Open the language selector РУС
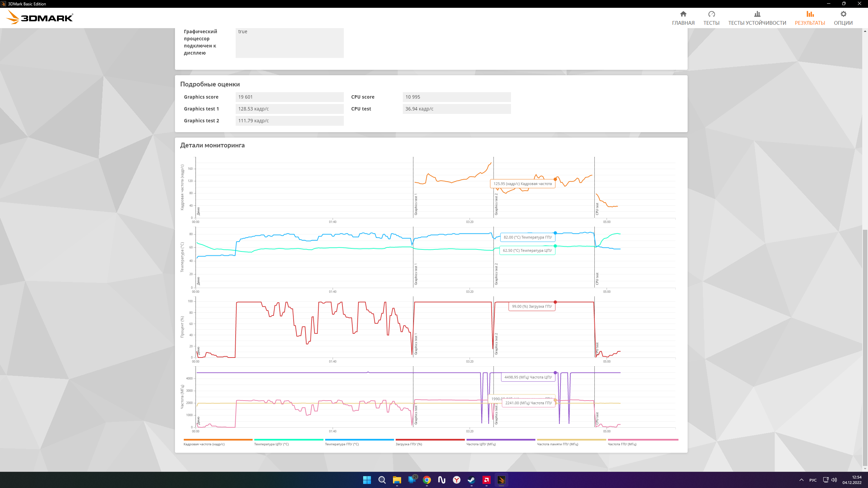The height and width of the screenshot is (488, 868). click(x=813, y=480)
